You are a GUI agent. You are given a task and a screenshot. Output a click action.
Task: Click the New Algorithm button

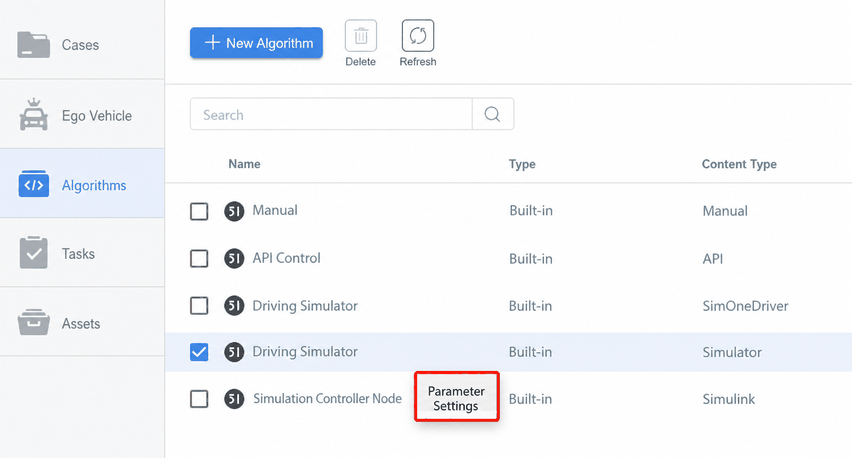[x=256, y=43]
